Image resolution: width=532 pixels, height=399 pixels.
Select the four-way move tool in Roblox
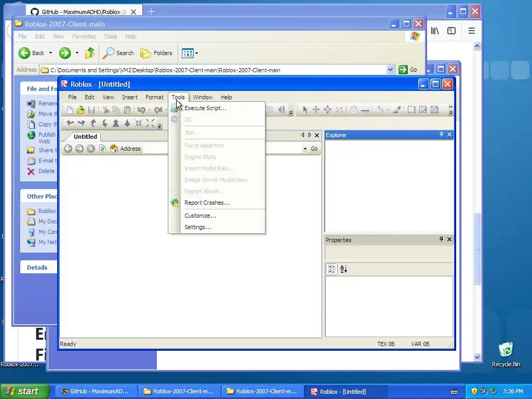(316, 110)
